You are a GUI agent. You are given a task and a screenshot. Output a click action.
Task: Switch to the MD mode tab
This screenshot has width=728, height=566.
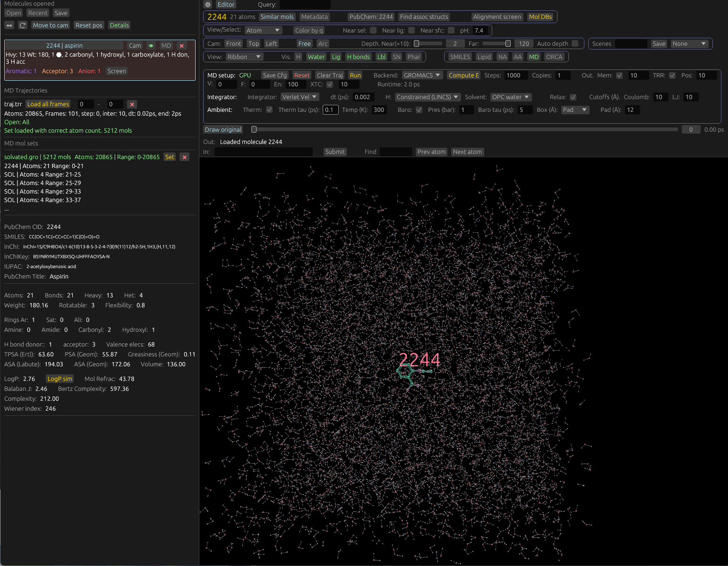(x=533, y=57)
